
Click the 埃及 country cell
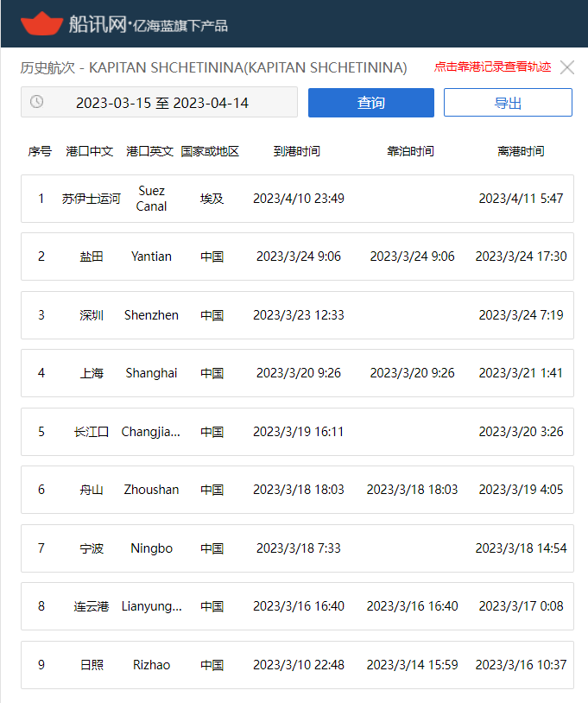coord(212,199)
